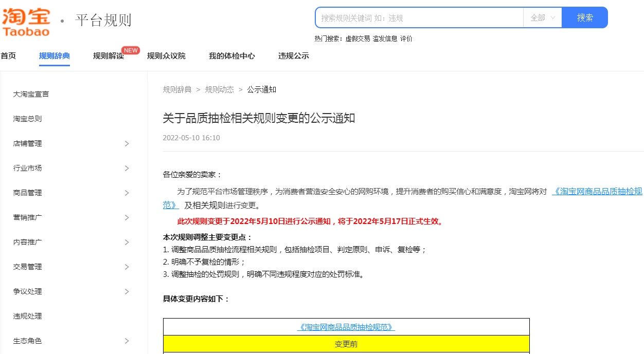The height and width of the screenshot is (354, 644).
Task: Go to the 首页 tab
Action: click(8, 56)
